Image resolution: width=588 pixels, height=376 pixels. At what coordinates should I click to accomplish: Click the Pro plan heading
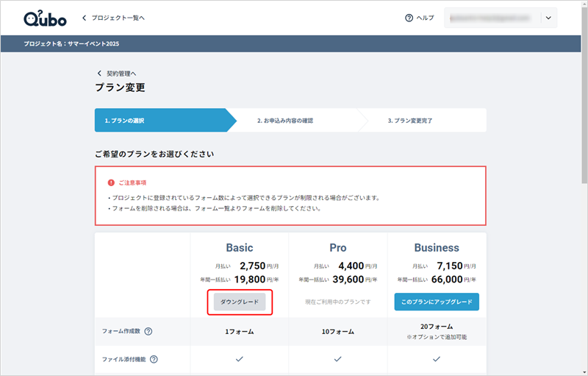[x=338, y=248]
